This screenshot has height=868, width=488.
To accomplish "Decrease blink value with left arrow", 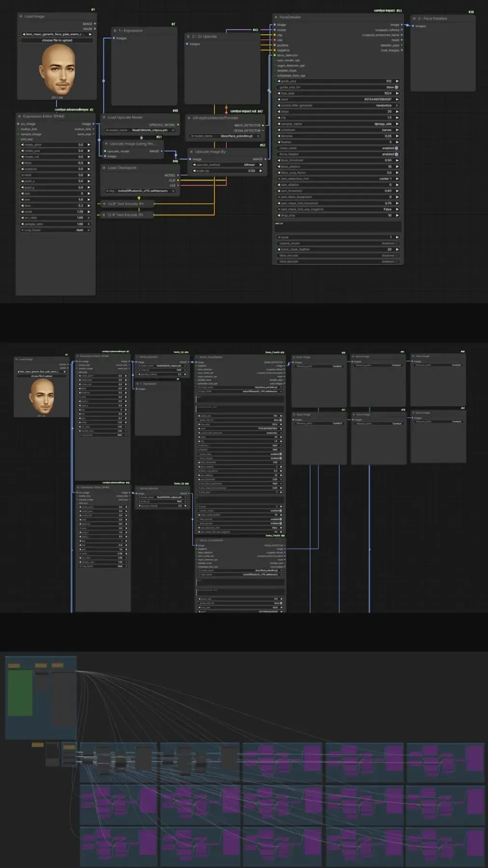I will coord(22,163).
